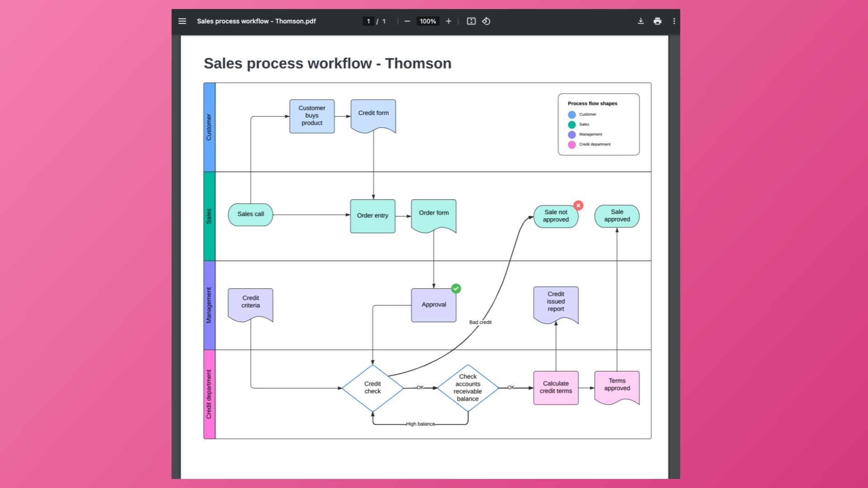868x488 pixels.
Task: Click the Bad credit connector label
Action: (480, 322)
